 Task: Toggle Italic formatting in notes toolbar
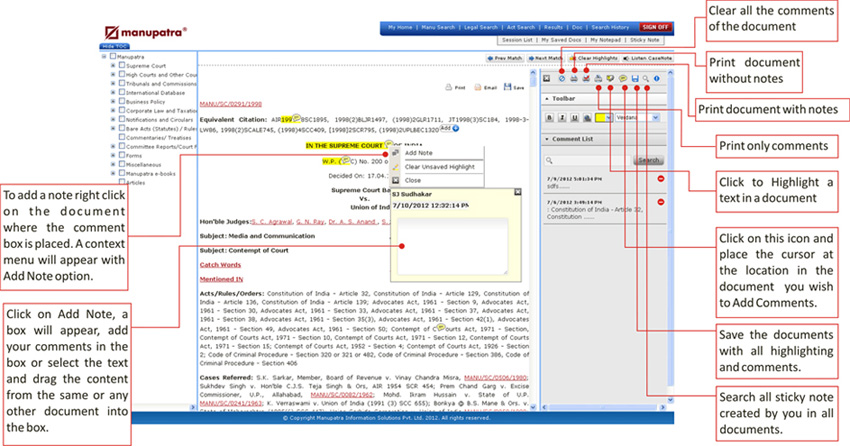tap(562, 118)
